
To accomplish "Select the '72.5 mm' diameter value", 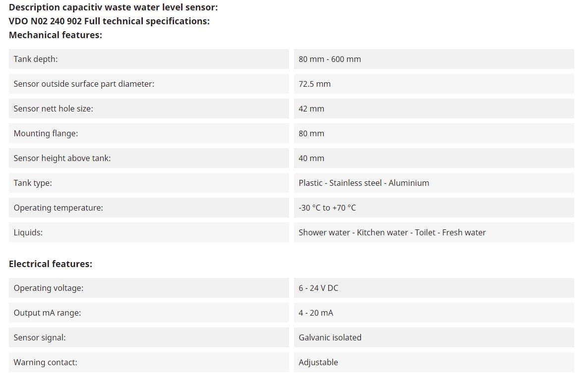I will pyautogui.click(x=314, y=84).
